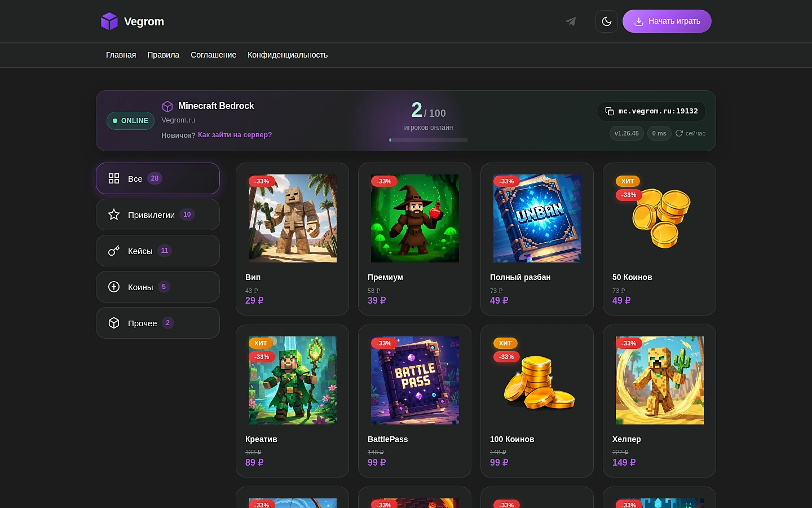
Task: Click the ONLINE status badge
Action: click(x=130, y=121)
